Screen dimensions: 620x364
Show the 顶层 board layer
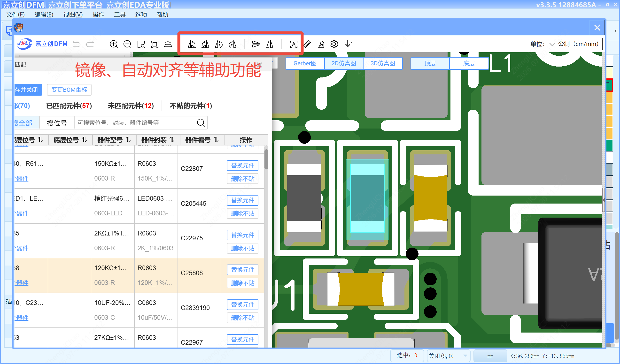pos(430,63)
